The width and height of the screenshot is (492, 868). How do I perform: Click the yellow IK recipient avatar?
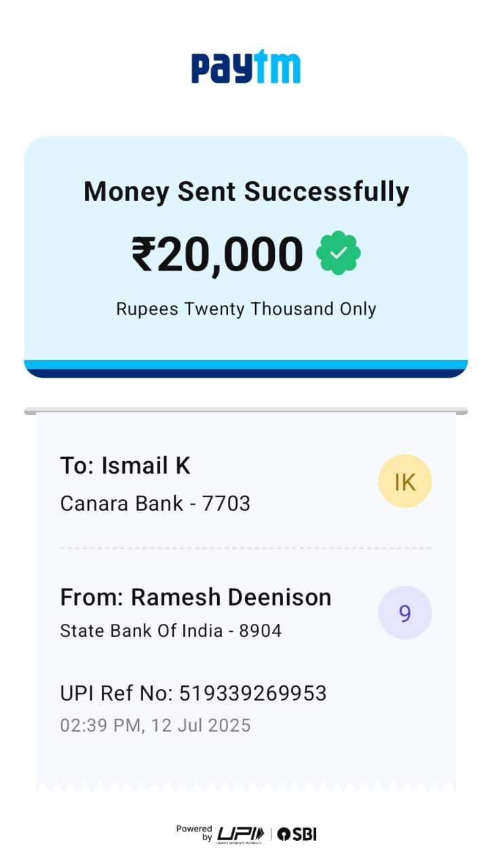tap(404, 481)
